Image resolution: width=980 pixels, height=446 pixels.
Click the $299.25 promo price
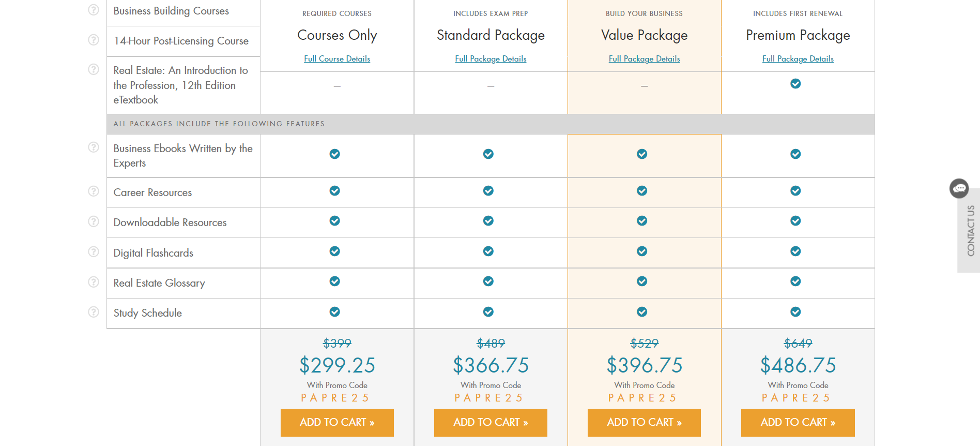(x=337, y=365)
